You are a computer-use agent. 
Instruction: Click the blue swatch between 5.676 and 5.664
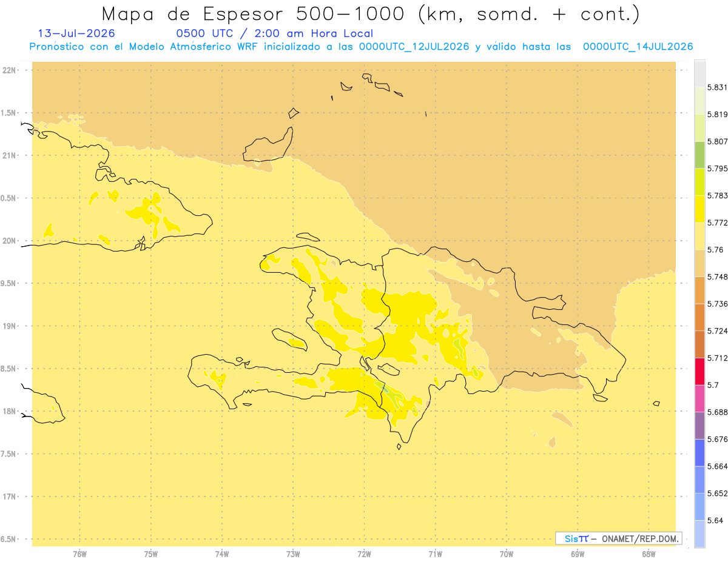(x=699, y=452)
